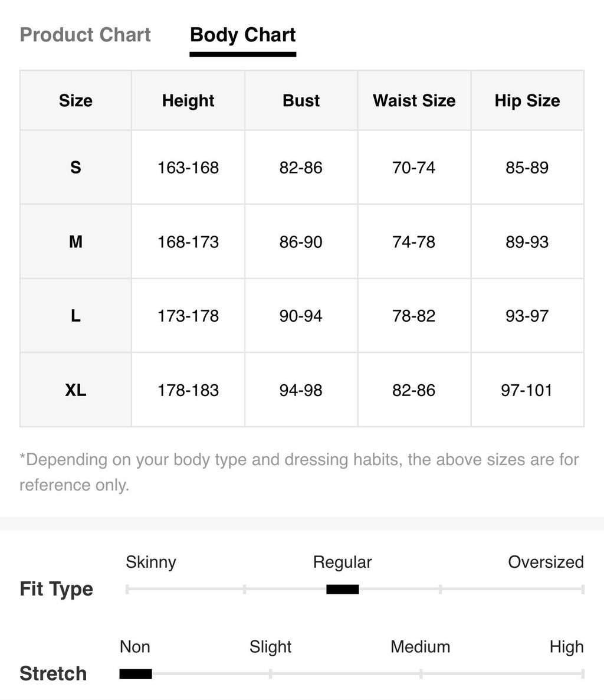Select the L size row label

coord(76,316)
